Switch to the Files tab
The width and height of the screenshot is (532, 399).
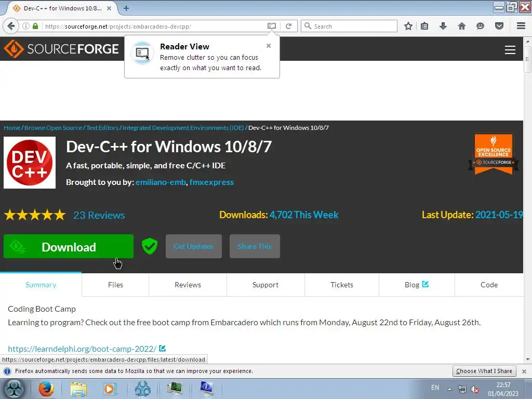point(115,285)
